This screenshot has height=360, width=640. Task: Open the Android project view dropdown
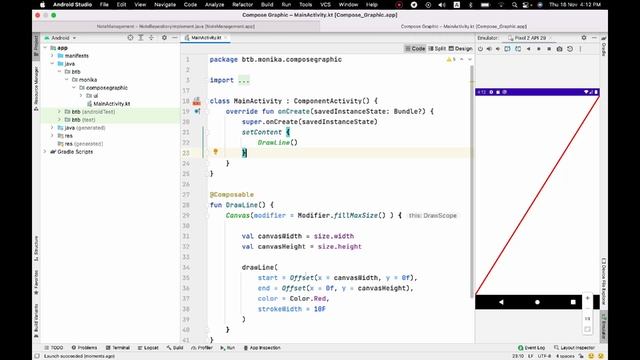tap(60, 38)
